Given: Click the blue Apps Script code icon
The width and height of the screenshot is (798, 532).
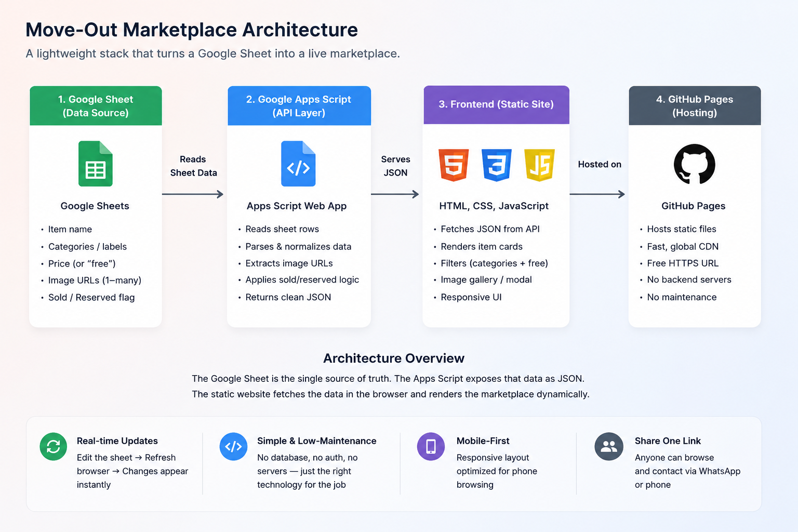Looking at the screenshot, I should (x=298, y=164).
